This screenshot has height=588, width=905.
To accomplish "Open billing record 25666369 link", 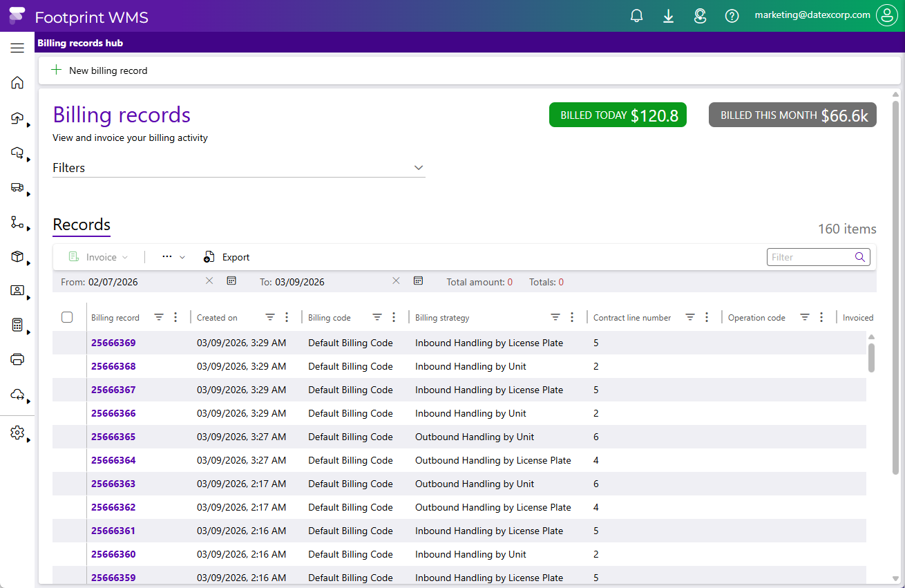I will [x=113, y=343].
